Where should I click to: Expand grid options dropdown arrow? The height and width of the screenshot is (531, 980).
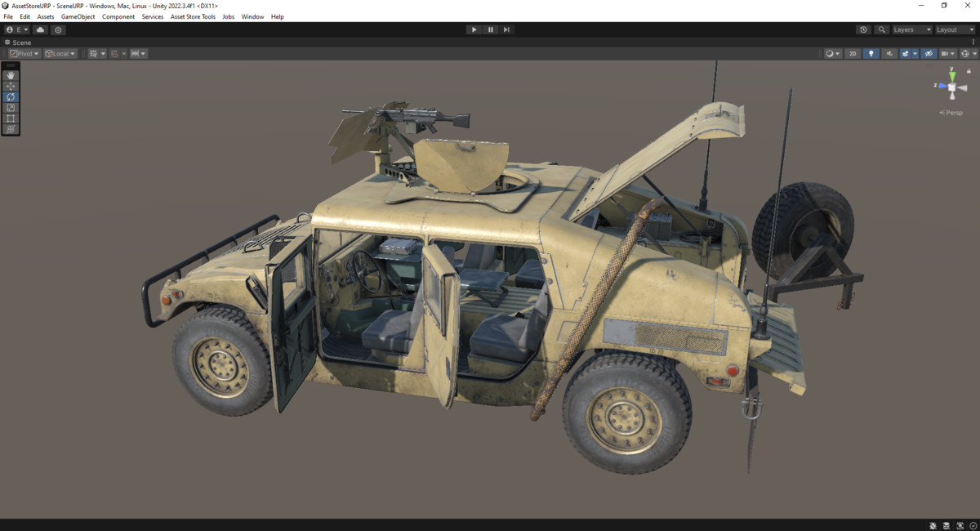click(x=103, y=53)
